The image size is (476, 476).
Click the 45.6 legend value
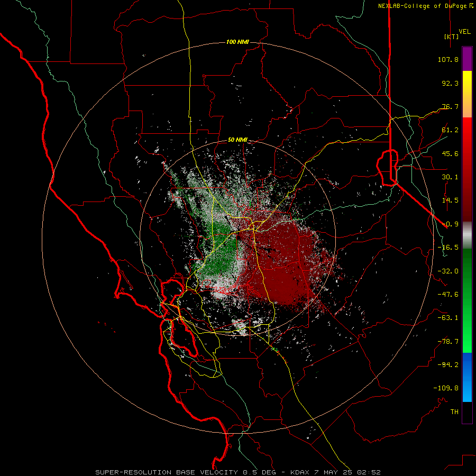(x=450, y=153)
